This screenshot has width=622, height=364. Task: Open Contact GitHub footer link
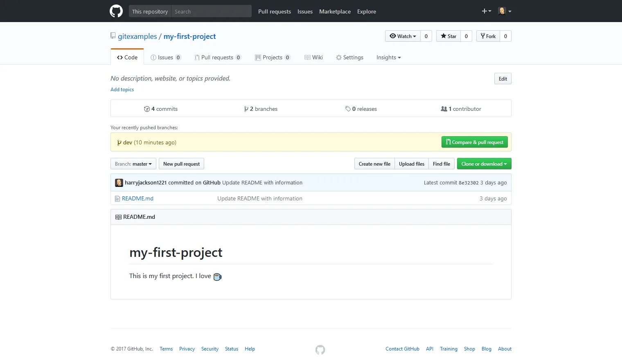pos(402,349)
